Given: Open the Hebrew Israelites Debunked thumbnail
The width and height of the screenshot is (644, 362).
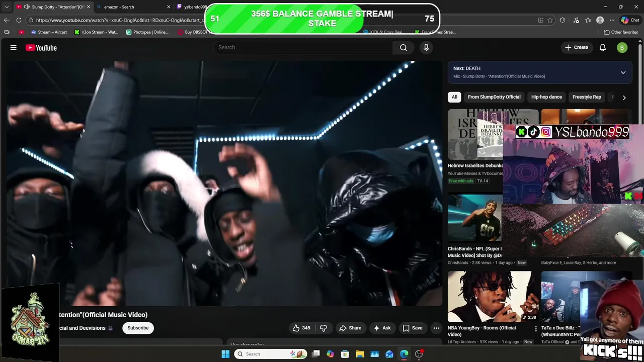Looking at the screenshot, I should pyautogui.click(x=475, y=134).
